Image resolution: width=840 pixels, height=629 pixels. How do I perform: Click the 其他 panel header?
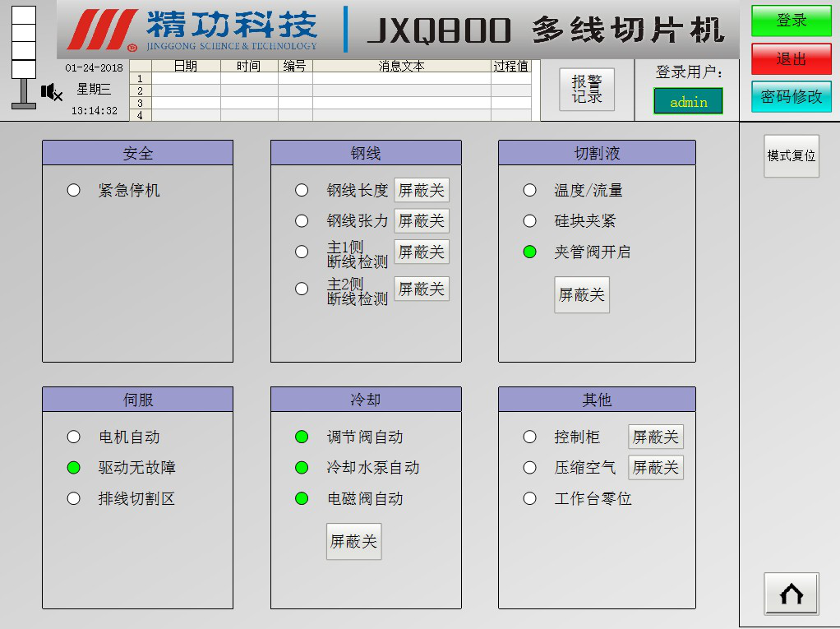pyautogui.click(x=597, y=400)
